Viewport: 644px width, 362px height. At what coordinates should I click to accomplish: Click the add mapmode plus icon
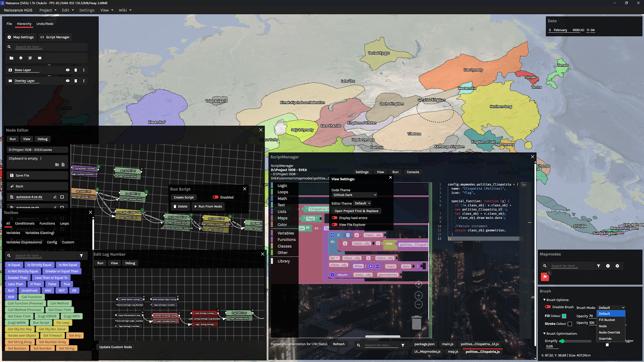click(x=608, y=266)
